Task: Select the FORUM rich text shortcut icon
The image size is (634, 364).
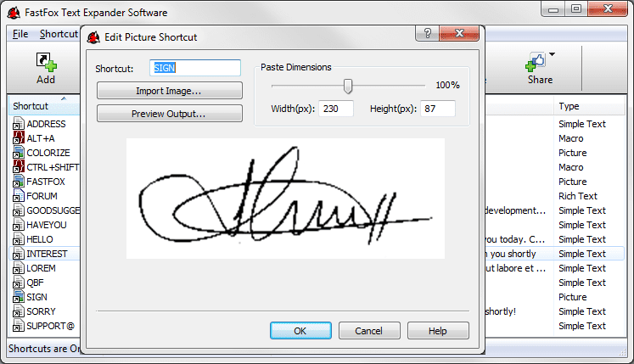Action: (19, 196)
